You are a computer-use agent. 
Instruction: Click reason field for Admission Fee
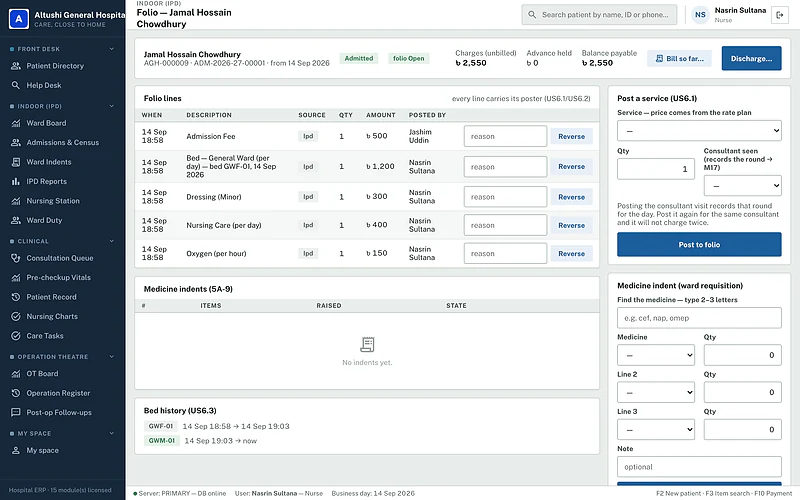(x=505, y=136)
